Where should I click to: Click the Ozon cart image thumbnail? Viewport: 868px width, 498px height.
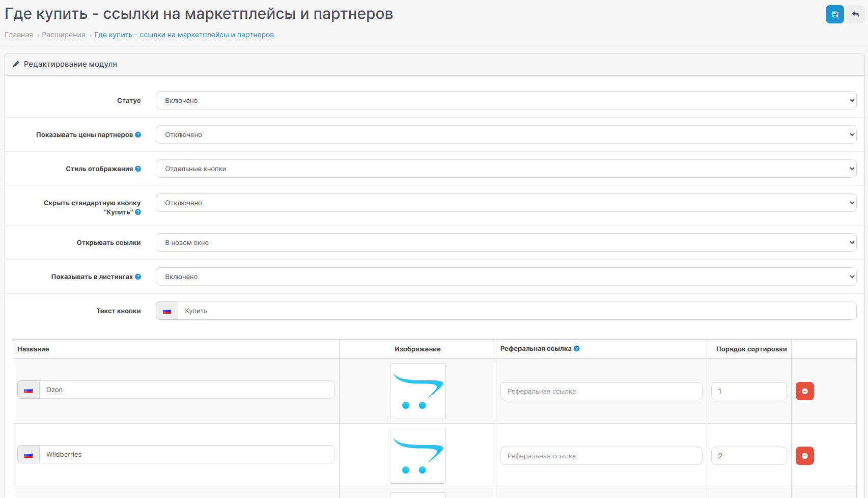(x=418, y=391)
